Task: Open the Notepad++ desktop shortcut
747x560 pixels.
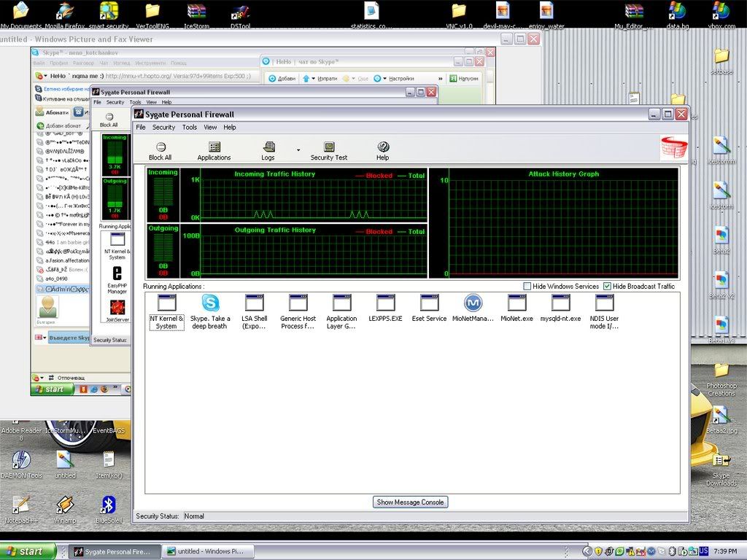Action: pyautogui.click(x=21, y=509)
